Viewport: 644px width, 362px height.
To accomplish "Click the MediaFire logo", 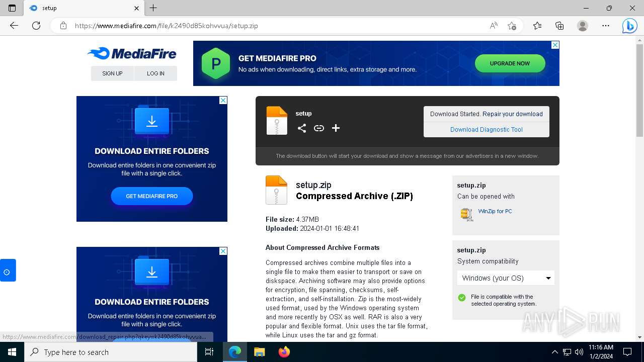I will click(x=132, y=53).
